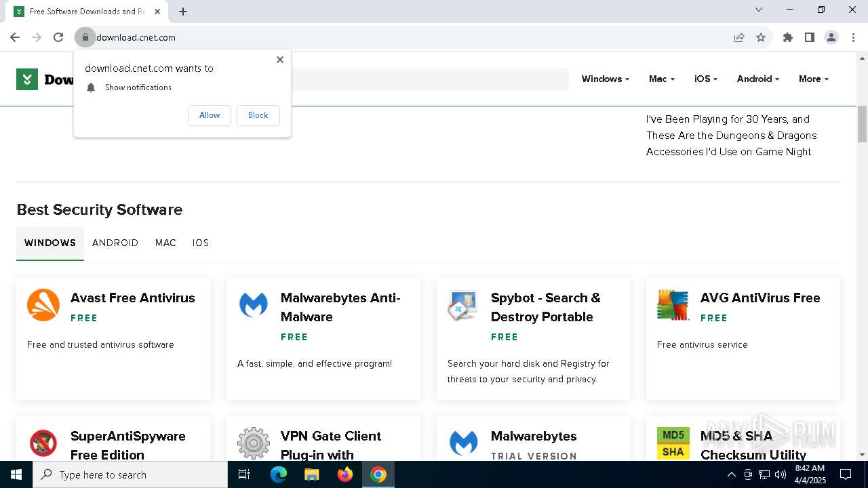Click the scrollbar down arrow

(x=863, y=455)
